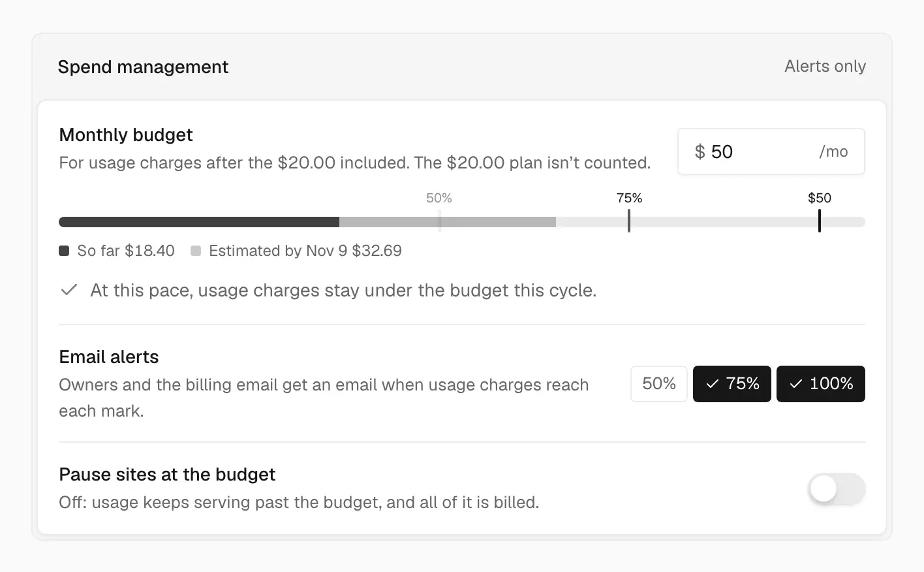Click the Estimated by Nov 9 $32.69 text
This screenshot has width=924, height=572.
pos(305,251)
